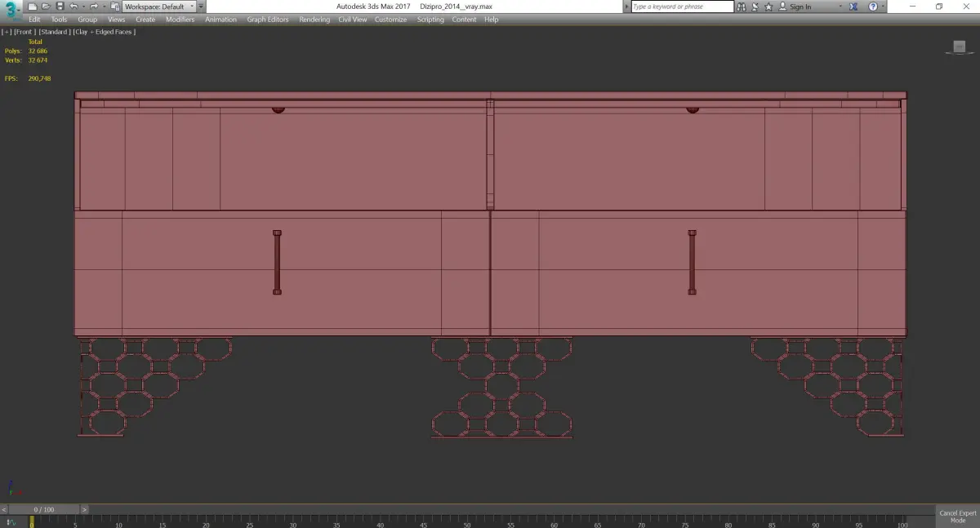
Task: Open the Edit menu
Action: (x=34, y=20)
